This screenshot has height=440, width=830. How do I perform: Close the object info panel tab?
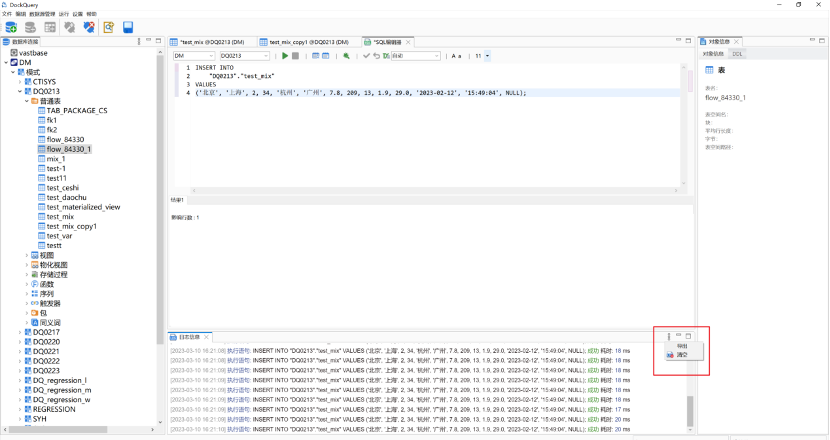coord(736,41)
